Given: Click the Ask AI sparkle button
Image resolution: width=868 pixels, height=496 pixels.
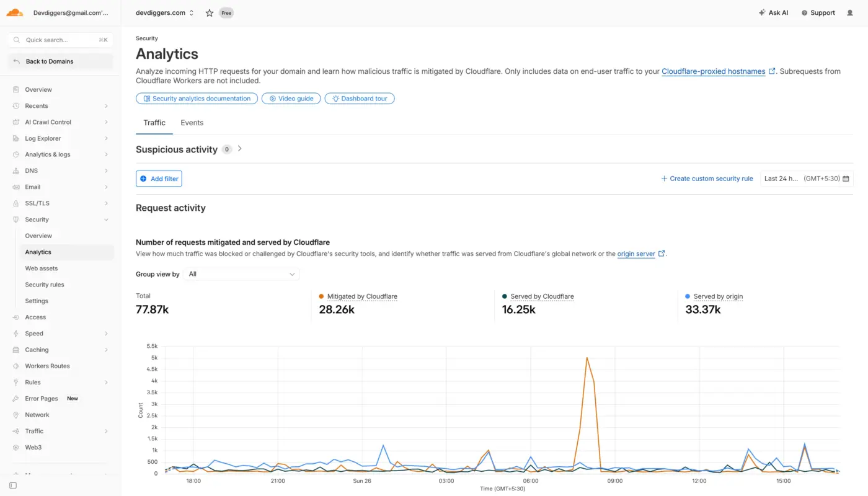Looking at the screenshot, I should click(x=773, y=13).
